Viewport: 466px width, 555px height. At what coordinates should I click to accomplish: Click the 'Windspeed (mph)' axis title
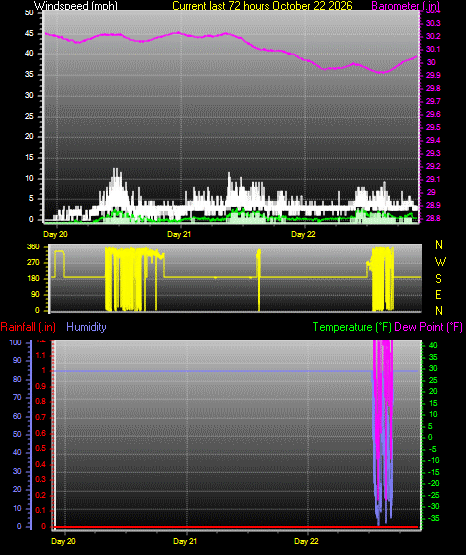click(x=76, y=6)
